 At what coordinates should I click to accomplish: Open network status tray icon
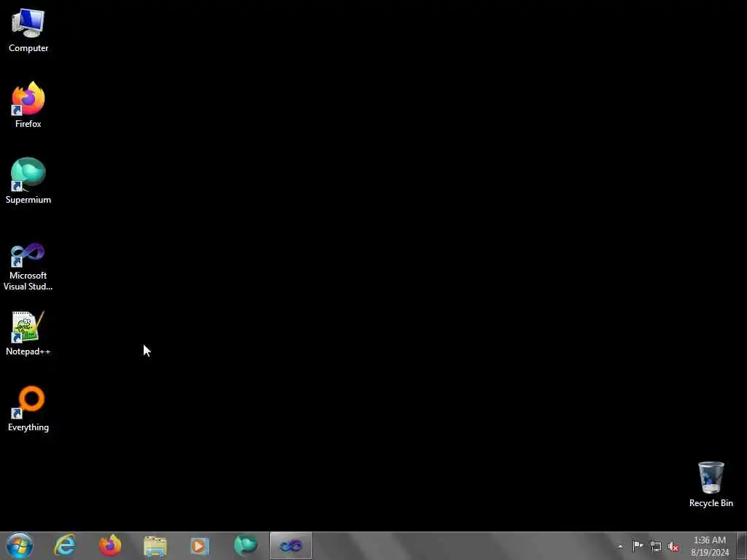[x=656, y=547]
